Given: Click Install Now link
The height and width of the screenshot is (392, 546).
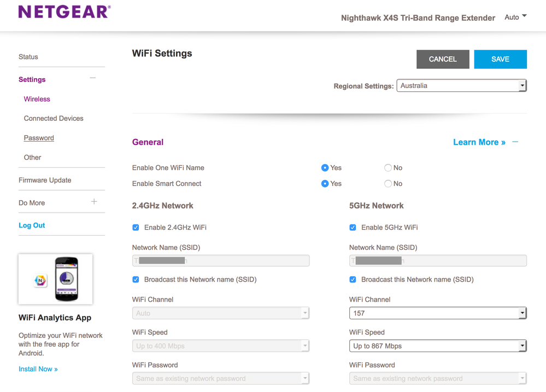Looking at the screenshot, I should 38,369.
